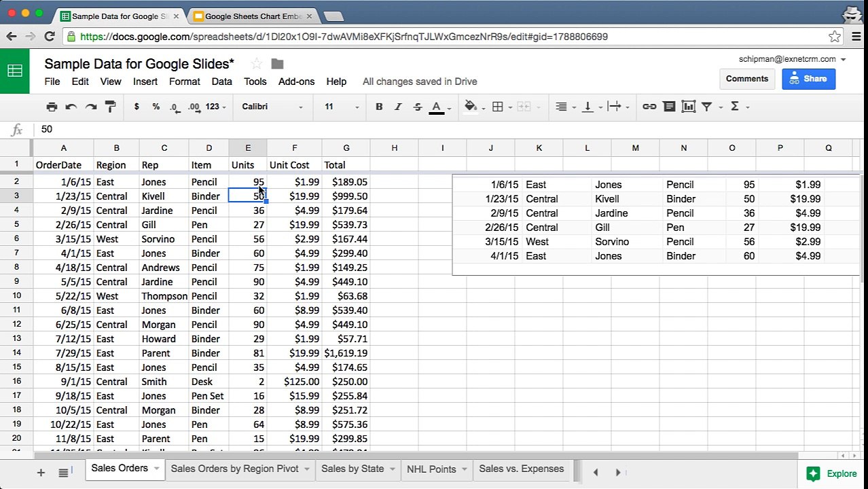Select cell containing $1,619.19

pos(346,353)
